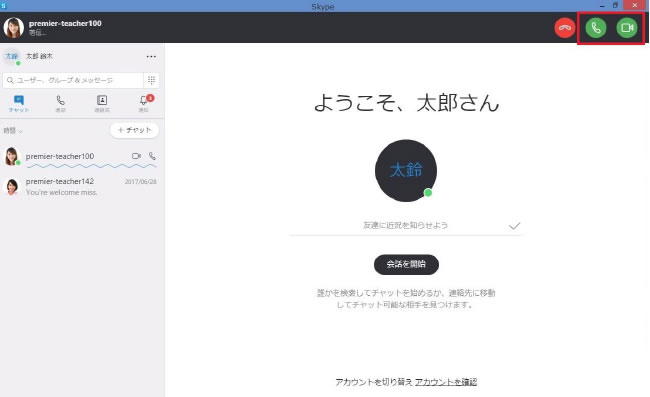Image resolution: width=650 pixels, height=397 pixels.
Task: Minimize the Skype window
Action: pos(602,6)
